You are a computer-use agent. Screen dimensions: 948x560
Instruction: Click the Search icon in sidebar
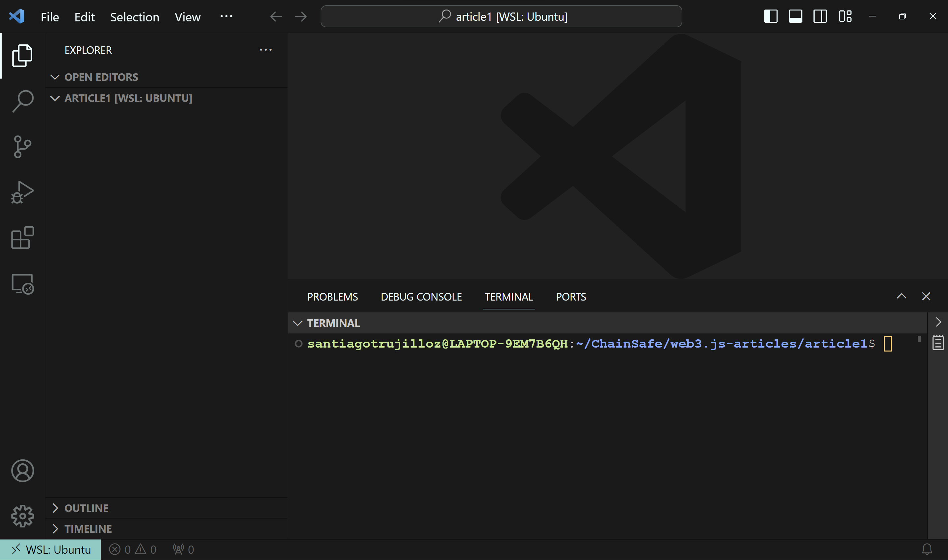coord(22,101)
